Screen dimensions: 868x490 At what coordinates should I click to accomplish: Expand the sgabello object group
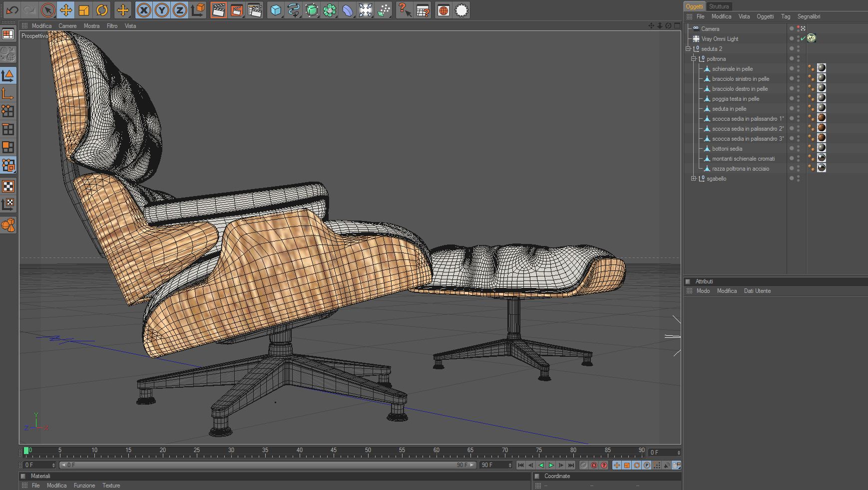point(693,179)
